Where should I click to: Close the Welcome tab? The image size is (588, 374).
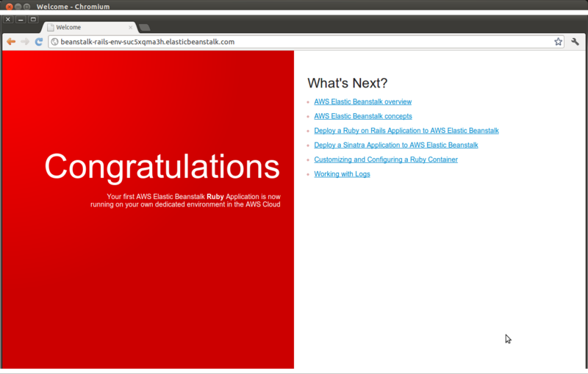pyautogui.click(x=131, y=27)
